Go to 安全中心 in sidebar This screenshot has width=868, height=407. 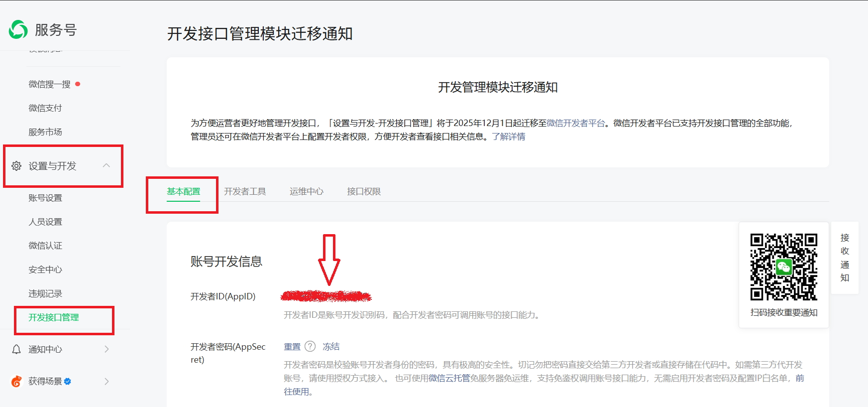tap(45, 270)
